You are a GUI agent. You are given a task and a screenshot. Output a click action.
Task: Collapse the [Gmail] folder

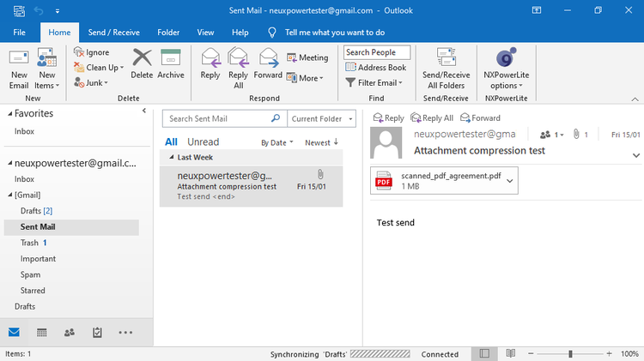[9, 196]
